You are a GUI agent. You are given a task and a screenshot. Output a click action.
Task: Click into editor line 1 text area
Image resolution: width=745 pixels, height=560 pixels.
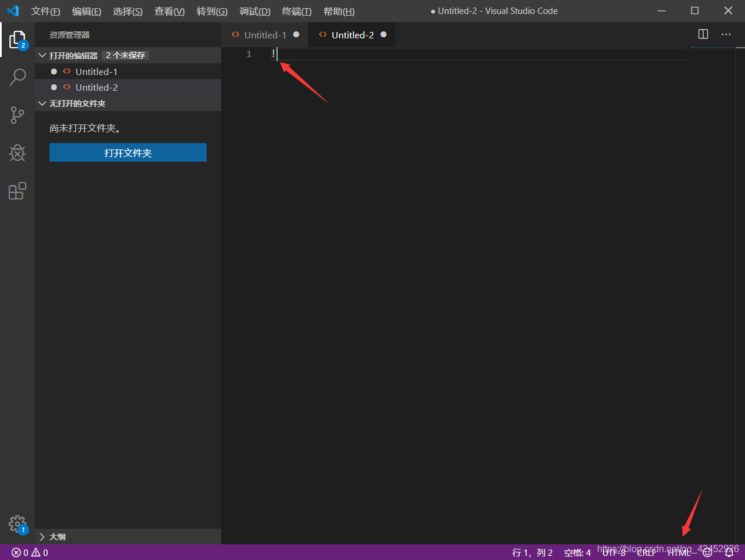tap(477, 54)
